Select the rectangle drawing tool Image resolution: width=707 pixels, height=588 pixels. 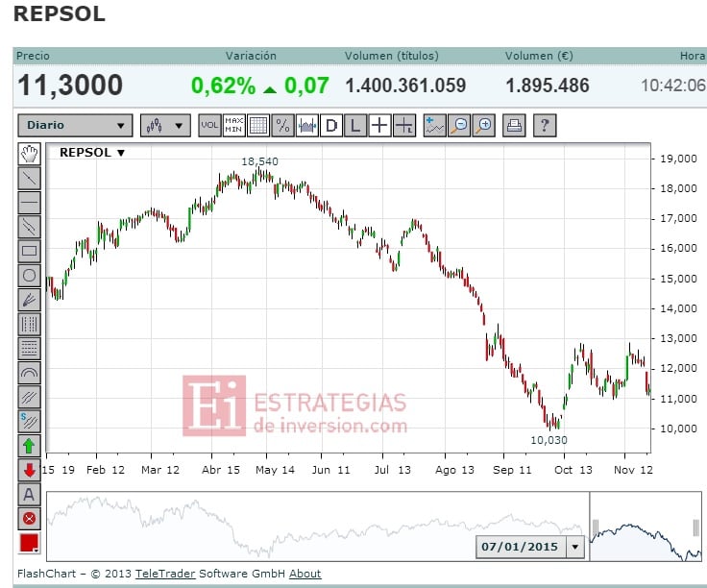30,251
